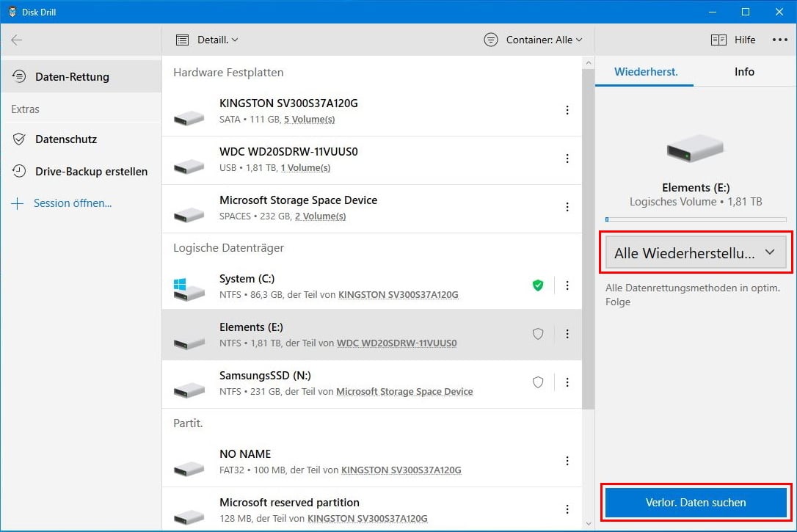Select Microsoft reserved partition row
Viewport: 797px width, 532px height.
[x=372, y=510]
